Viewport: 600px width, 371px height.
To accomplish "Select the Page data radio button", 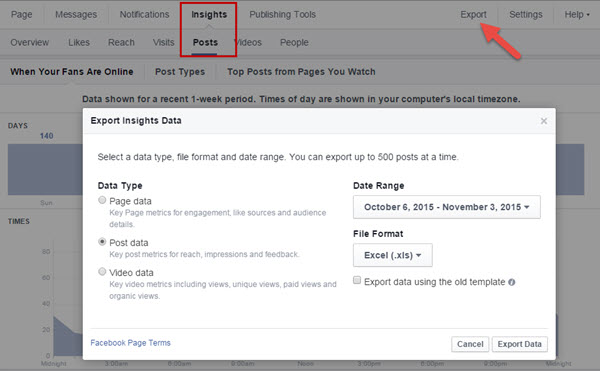I will (x=102, y=200).
